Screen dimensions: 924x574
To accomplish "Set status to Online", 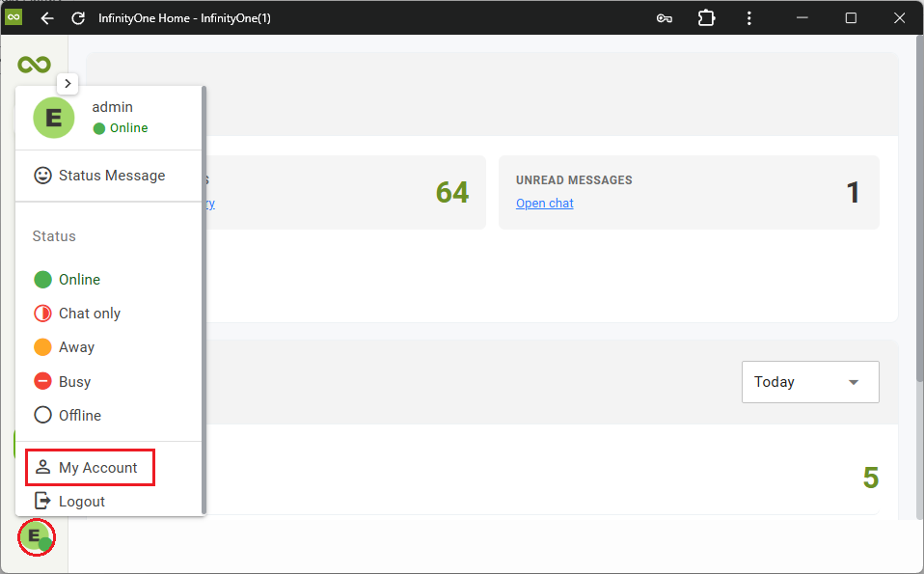I will coord(68,280).
